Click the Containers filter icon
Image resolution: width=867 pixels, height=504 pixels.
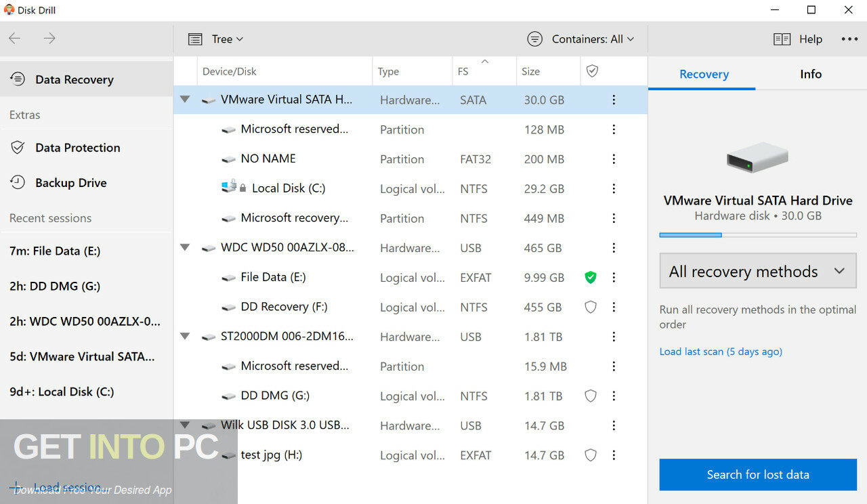click(535, 39)
